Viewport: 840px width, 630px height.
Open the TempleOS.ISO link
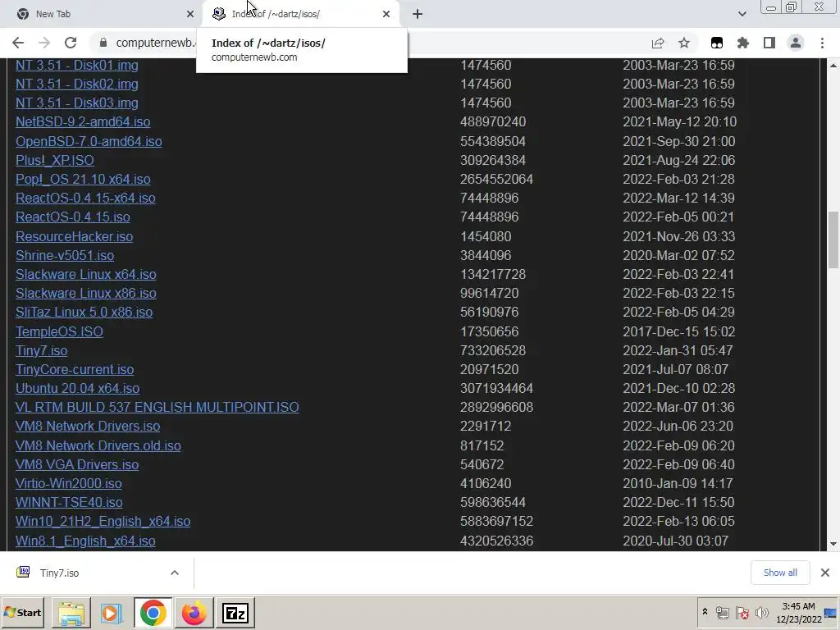click(59, 331)
